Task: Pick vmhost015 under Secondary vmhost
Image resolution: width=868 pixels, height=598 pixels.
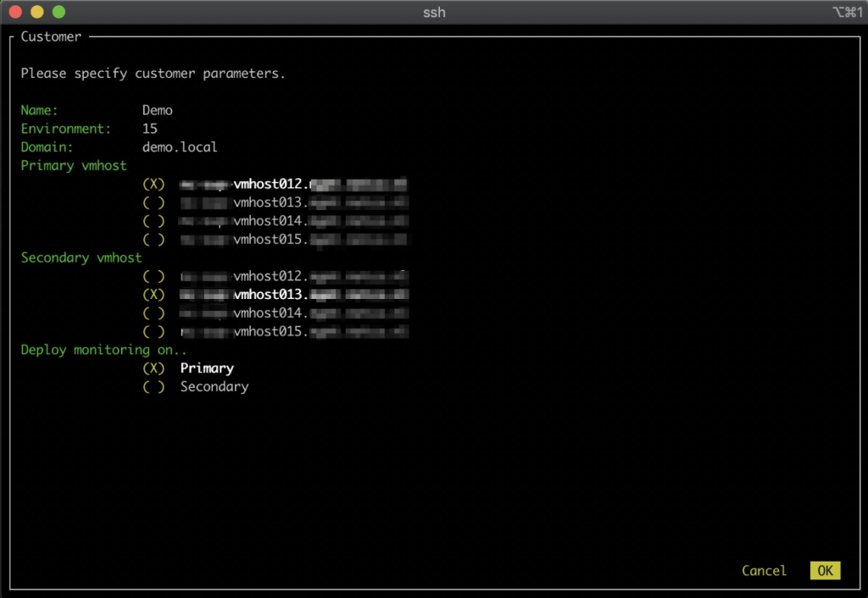Action: 153,331
